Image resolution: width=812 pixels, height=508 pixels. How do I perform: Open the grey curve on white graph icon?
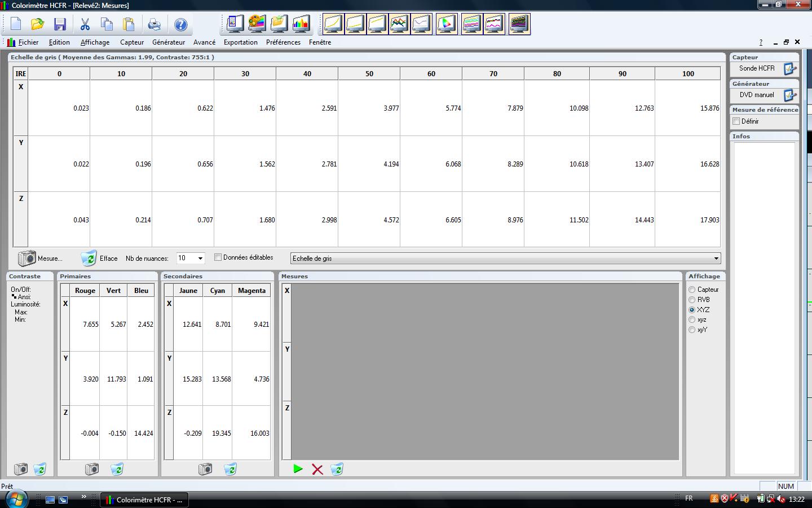point(421,24)
